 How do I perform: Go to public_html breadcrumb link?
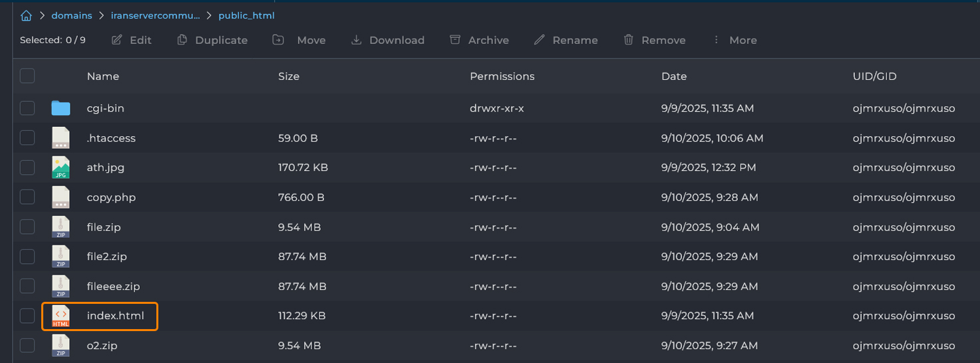pyautogui.click(x=246, y=15)
